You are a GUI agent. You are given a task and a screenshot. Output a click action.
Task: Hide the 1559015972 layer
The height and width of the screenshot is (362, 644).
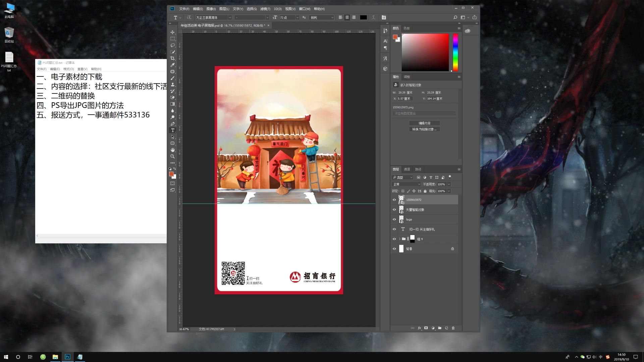(394, 200)
